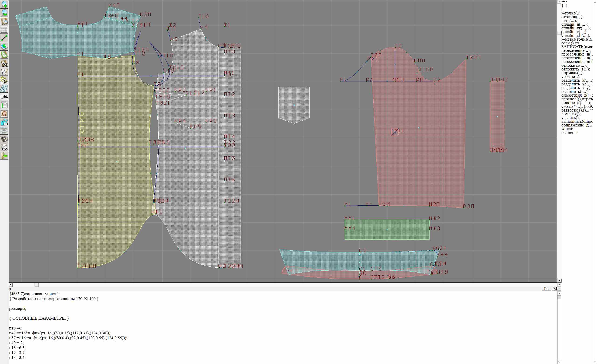Click the i_66 label button
This screenshot has width=597, height=364.
coord(4,97)
